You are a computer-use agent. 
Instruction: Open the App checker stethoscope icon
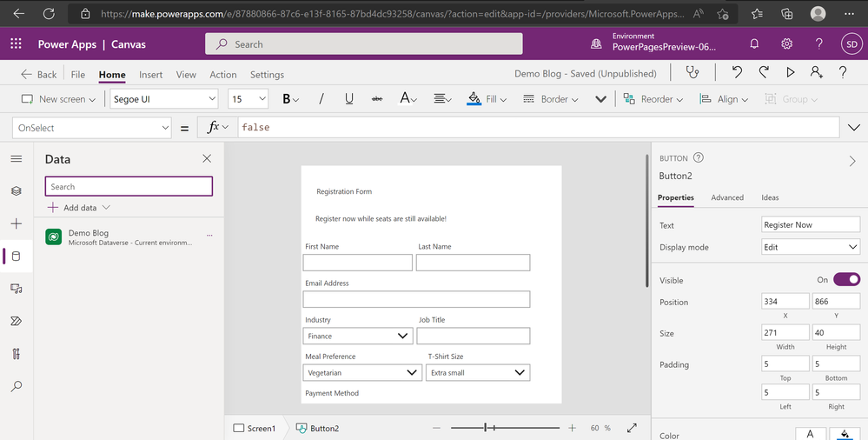click(692, 72)
